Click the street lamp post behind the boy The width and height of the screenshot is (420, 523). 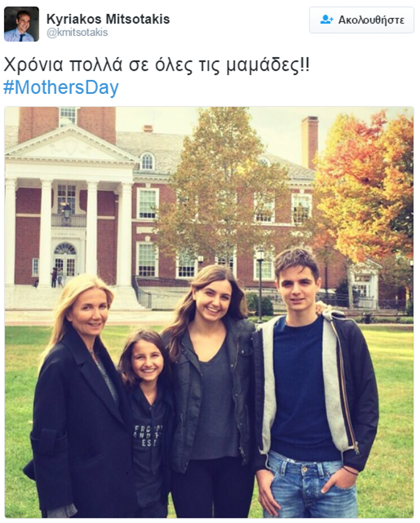click(260, 283)
